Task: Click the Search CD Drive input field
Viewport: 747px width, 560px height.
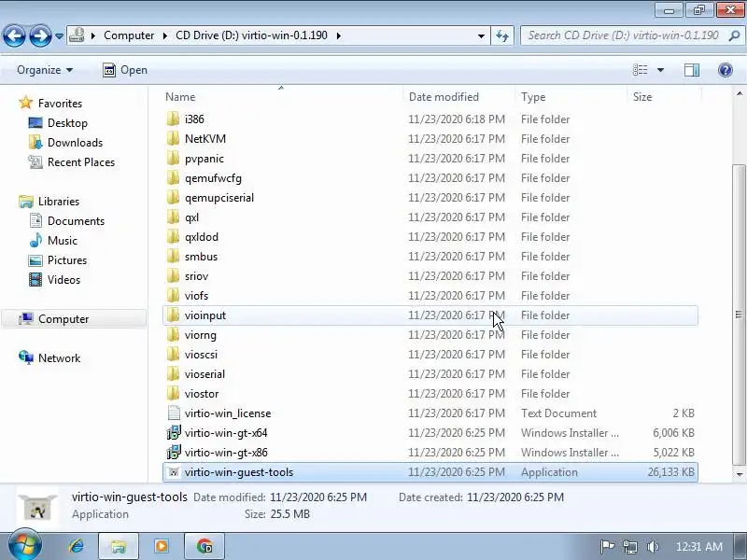Action: 623,35
